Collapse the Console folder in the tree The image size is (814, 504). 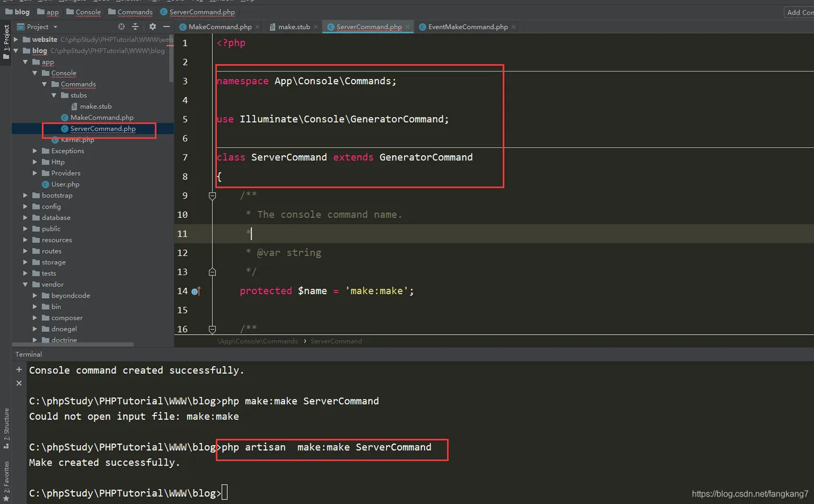35,73
